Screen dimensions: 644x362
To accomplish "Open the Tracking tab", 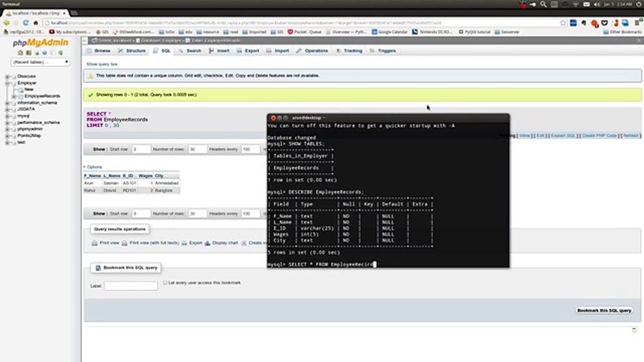I will point(349,51).
